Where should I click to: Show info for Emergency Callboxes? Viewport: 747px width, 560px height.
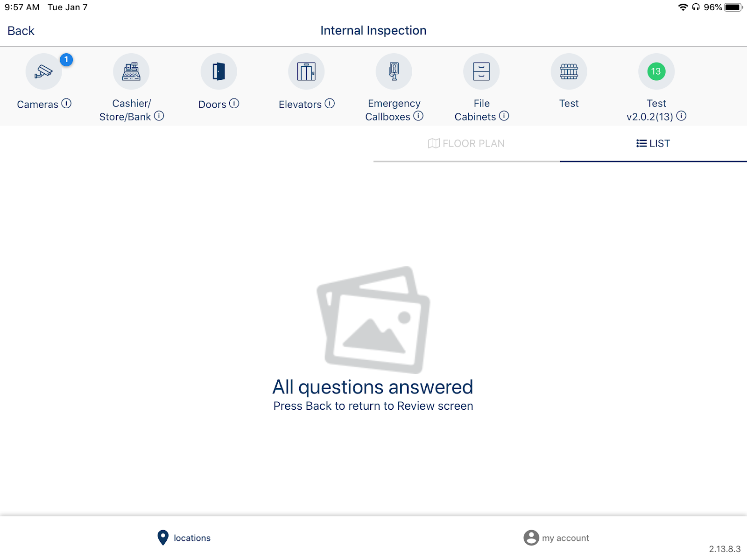(x=418, y=116)
